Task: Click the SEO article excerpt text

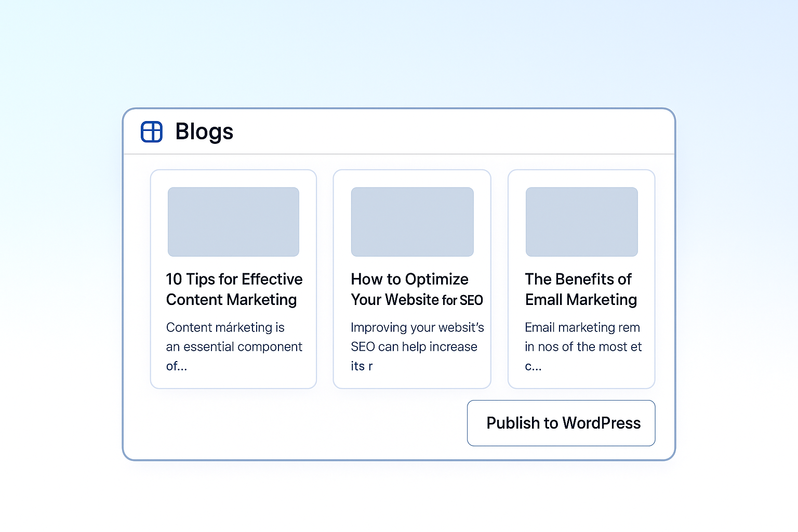Action: coord(417,347)
